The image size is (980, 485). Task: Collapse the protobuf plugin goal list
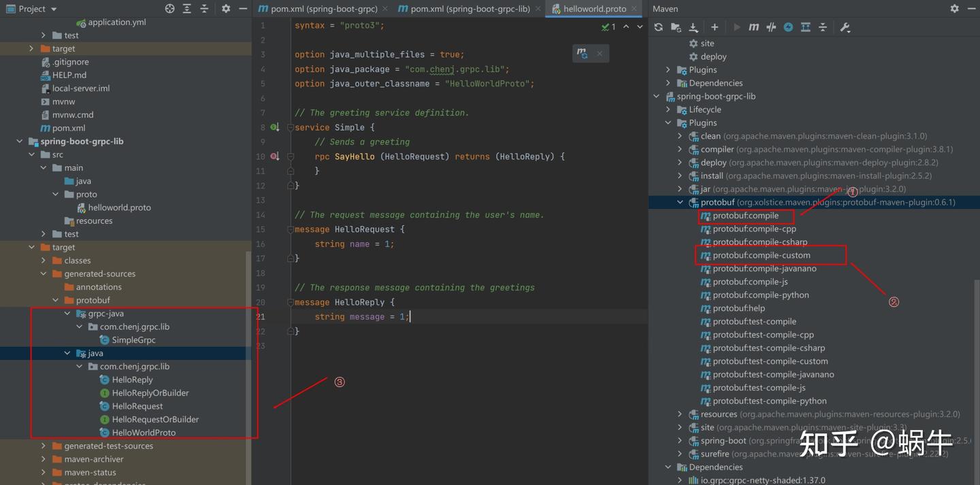pos(679,202)
